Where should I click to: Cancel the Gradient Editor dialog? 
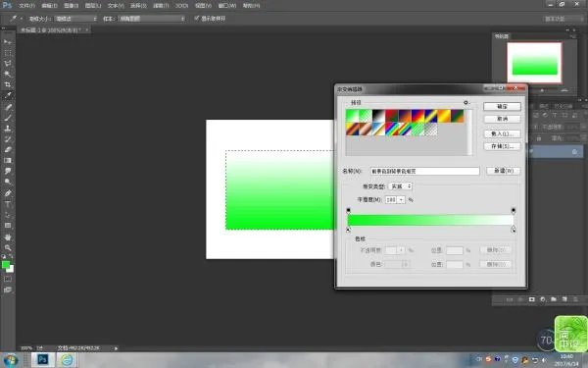502,119
